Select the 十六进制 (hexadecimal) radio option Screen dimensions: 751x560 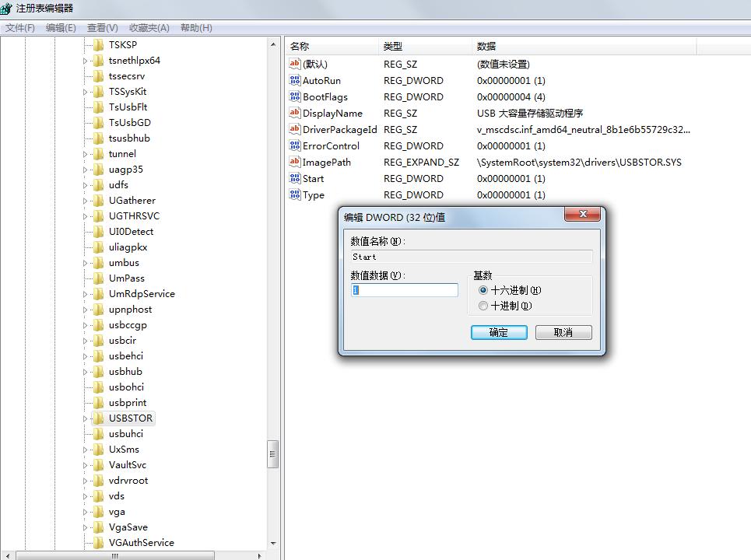pos(483,290)
